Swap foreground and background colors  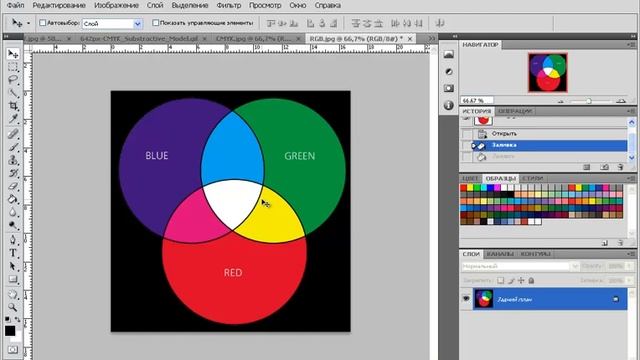pos(18,319)
